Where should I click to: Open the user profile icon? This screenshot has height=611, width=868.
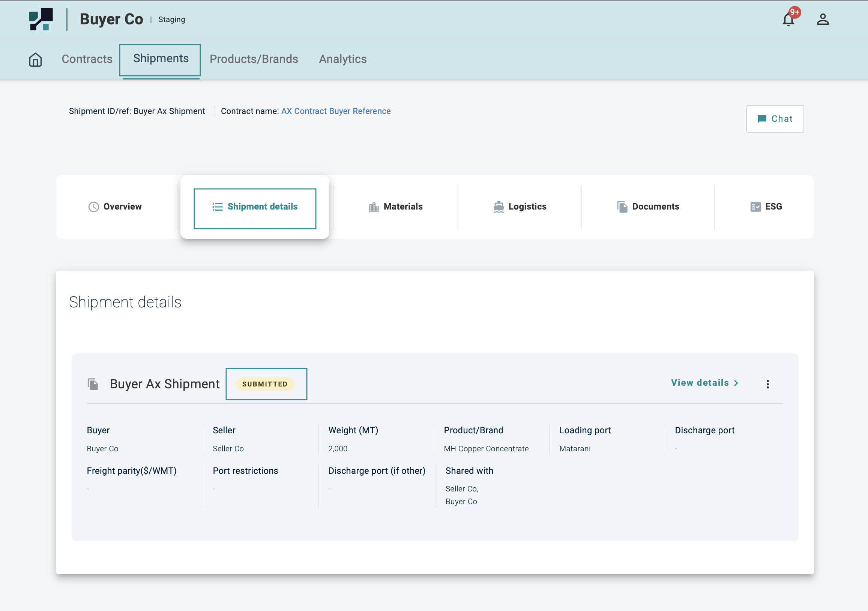coord(823,19)
